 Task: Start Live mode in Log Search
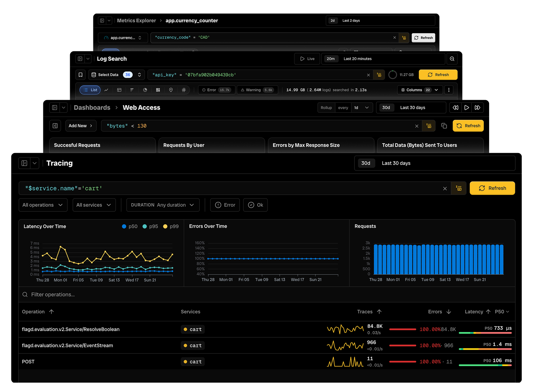point(307,59)
